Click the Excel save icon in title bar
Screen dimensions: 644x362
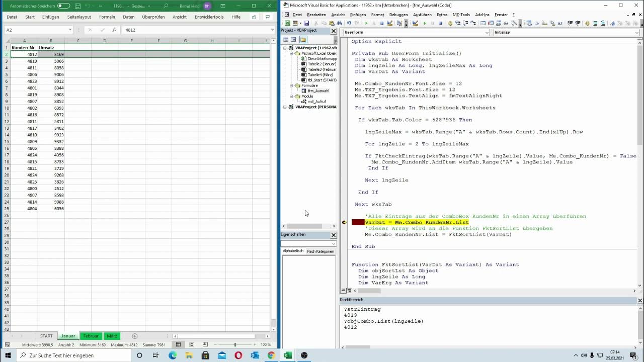(77, 6)
